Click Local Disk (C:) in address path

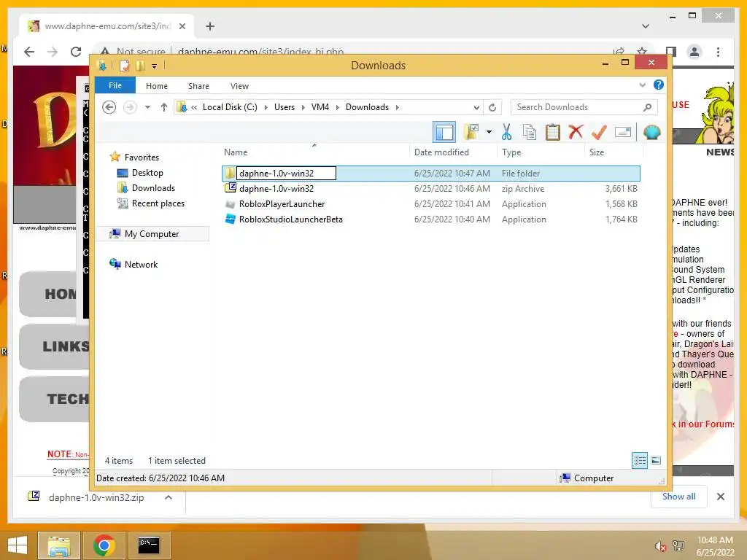(230, 107)
